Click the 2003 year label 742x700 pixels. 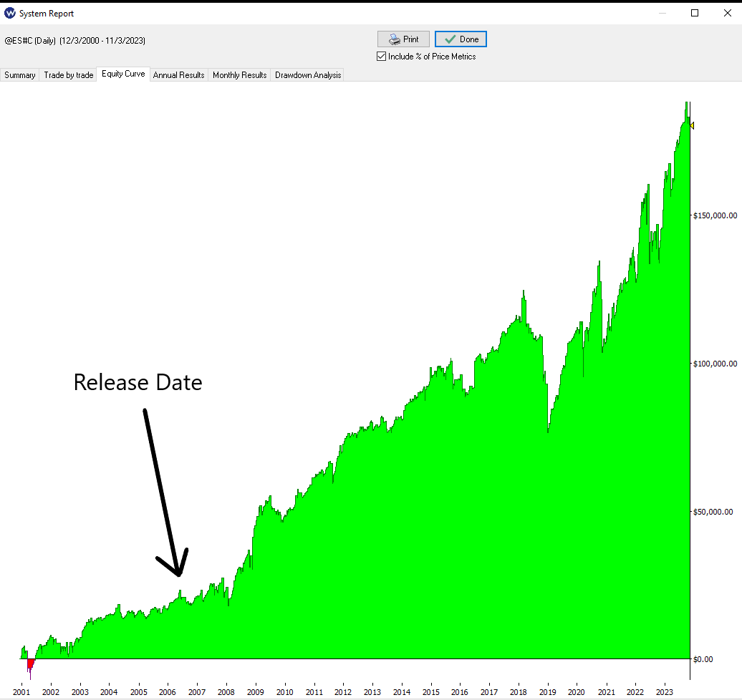coord(80,692)
